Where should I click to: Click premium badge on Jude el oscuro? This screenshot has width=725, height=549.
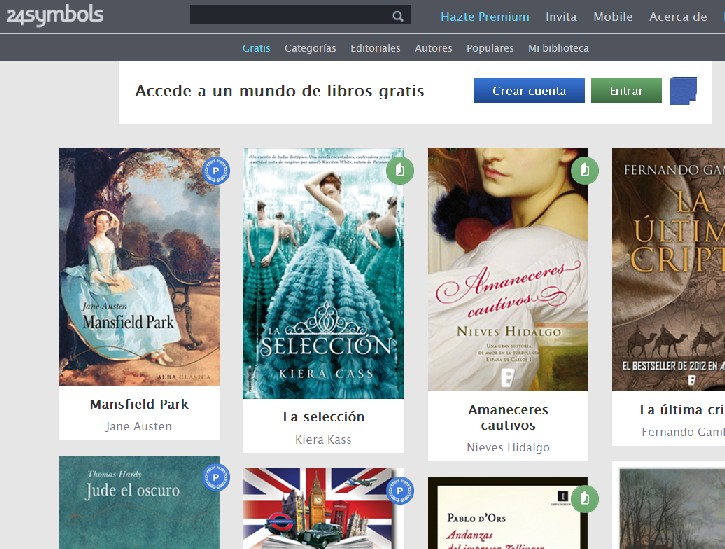[215, 479]
